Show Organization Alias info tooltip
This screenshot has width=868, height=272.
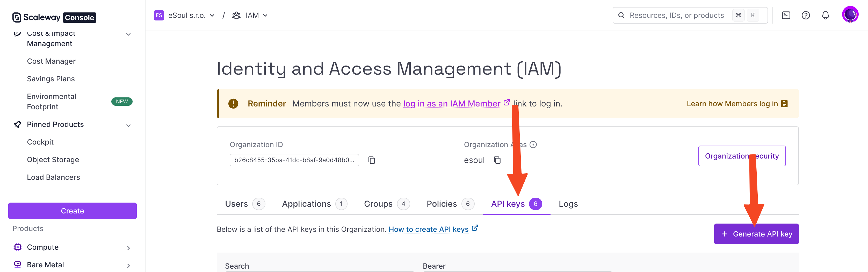click(x=533, y=145)
